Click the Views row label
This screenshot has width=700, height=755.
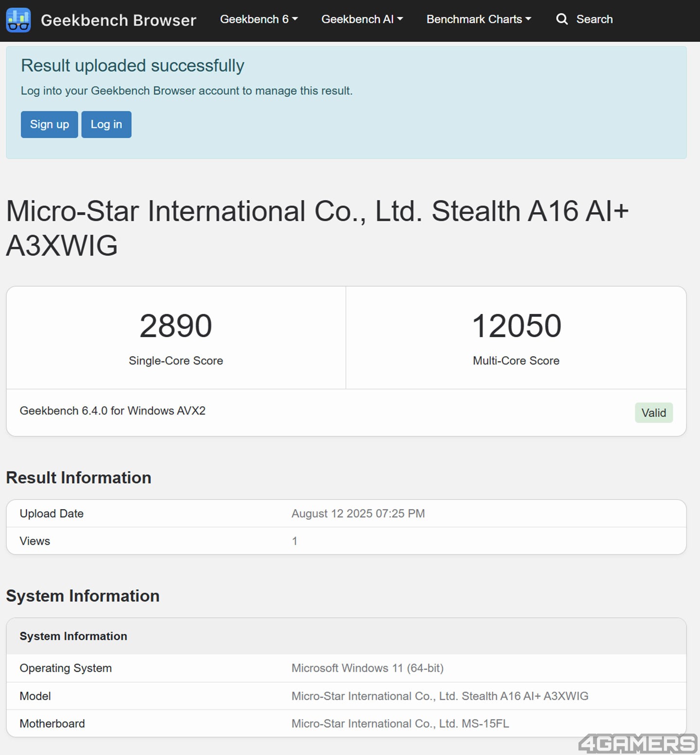[x=35, y=541]
